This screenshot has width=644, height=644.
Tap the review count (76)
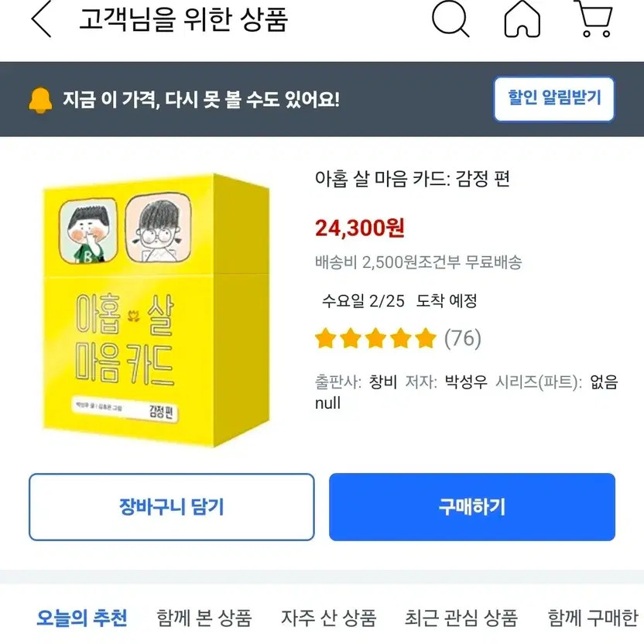pyautogui.click(x=462, y=338)
